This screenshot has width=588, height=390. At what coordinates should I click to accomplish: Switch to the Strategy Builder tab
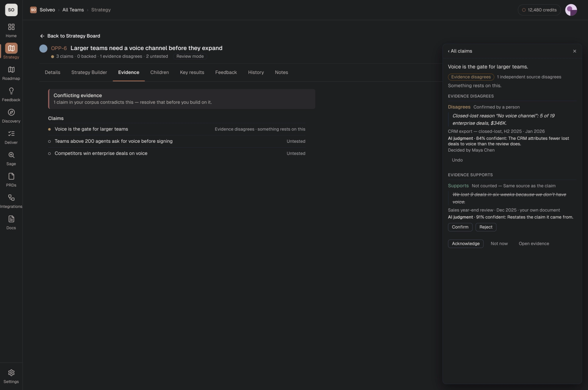(x=89, y=72)
